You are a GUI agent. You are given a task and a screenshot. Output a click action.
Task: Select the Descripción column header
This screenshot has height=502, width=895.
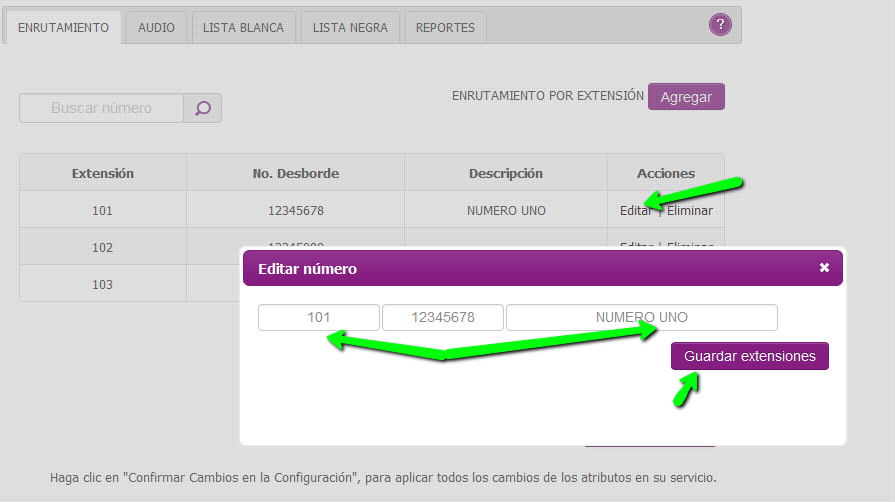tap(506, 173)
